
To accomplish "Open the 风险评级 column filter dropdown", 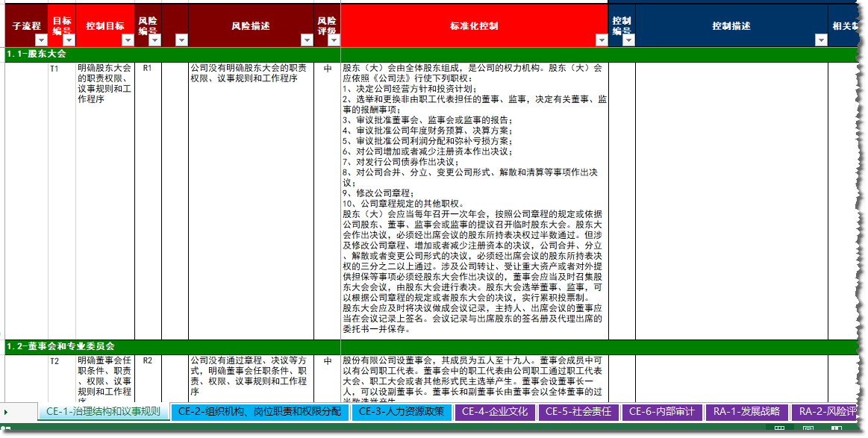I will click(x=334, y=40).
